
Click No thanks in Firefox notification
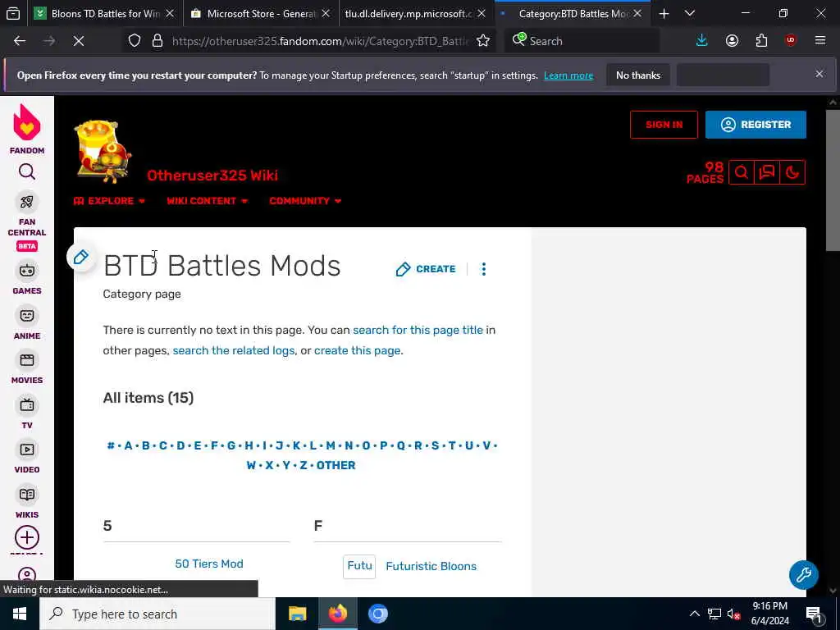[638, 75]
